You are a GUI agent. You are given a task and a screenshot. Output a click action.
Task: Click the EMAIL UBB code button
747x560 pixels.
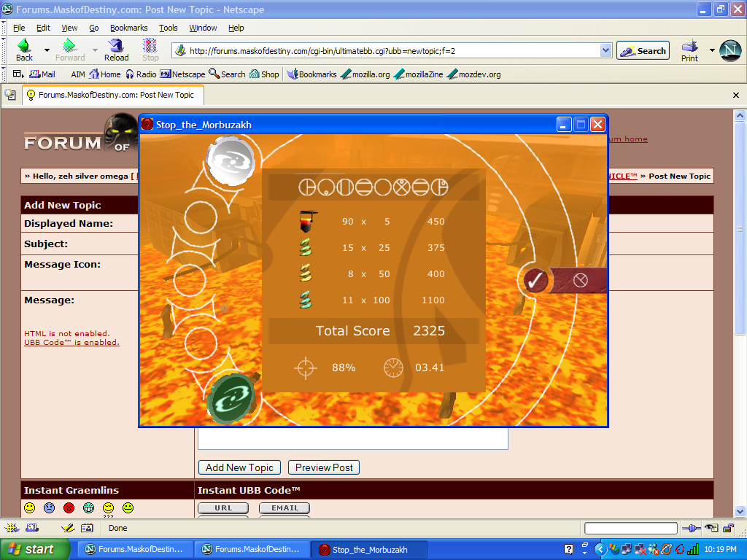pos(285,508)
